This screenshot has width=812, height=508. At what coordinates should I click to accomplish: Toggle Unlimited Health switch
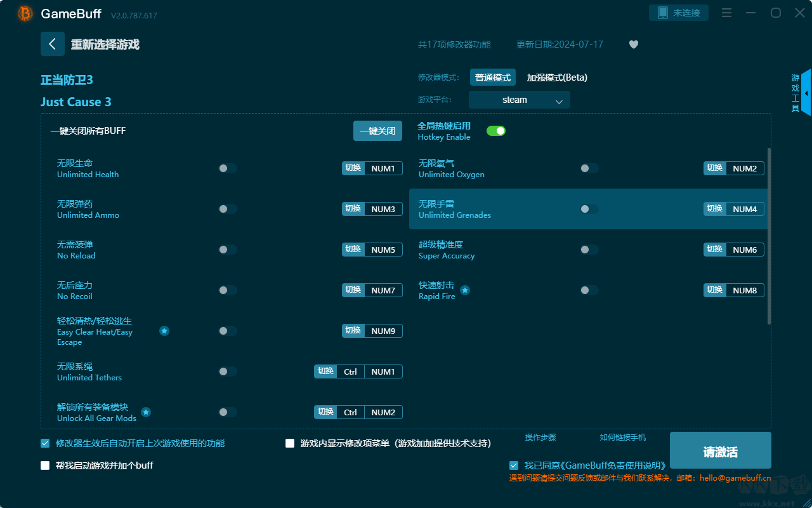coord(228,168)
